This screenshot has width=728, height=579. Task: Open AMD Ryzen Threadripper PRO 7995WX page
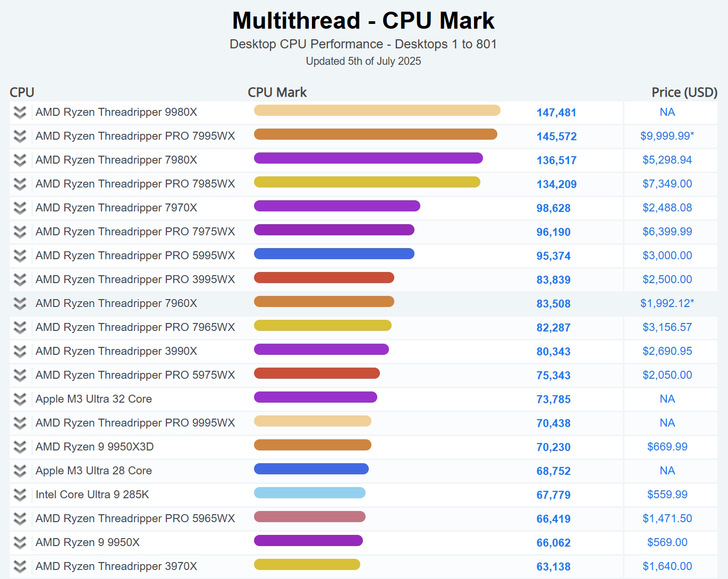coord(135,136)
